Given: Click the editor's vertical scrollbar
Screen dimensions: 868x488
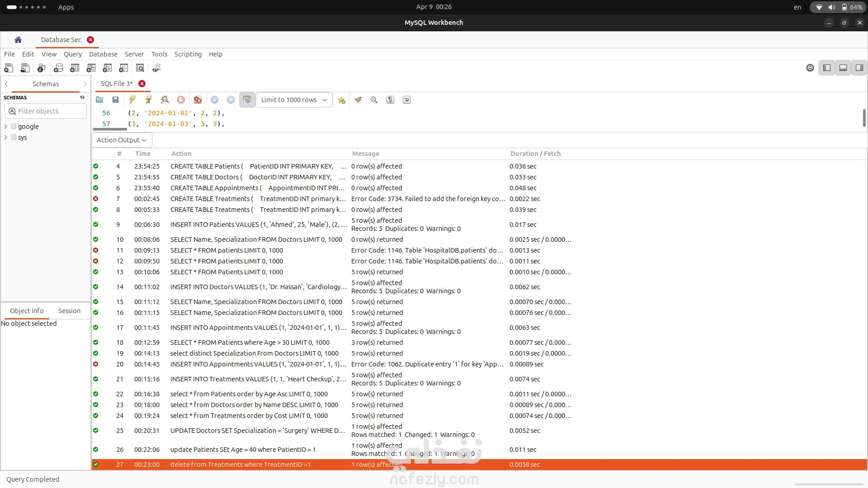Looking at the screenshot, I should coord(864,118).
